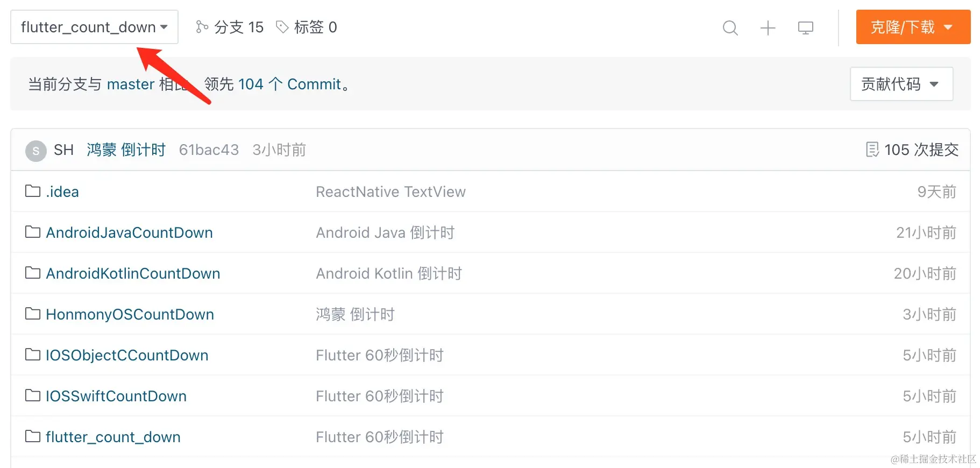The height and width of the screenshot is (468, 980).
Task: Click the tags label icon
Action: point(282,27)
